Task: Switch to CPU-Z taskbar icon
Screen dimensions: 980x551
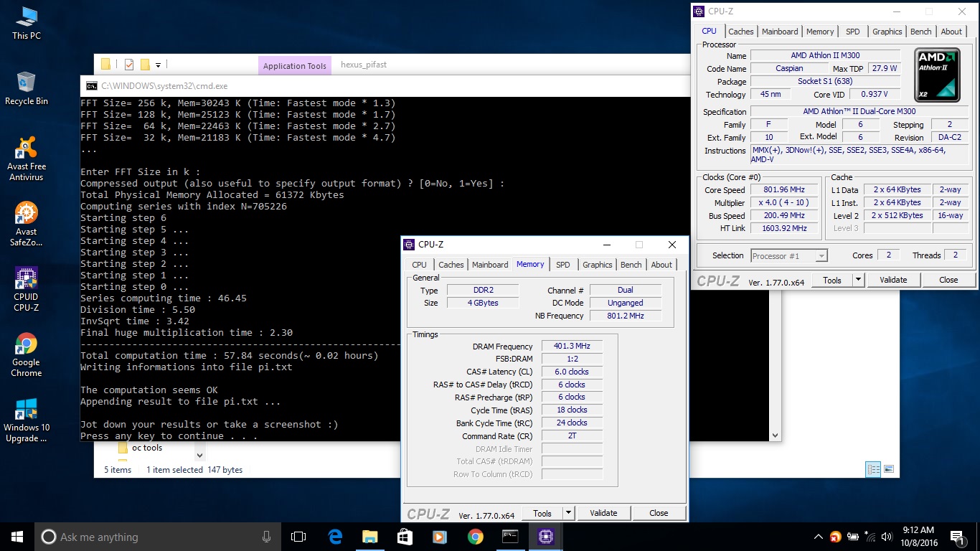Action: pyautogui.click(x=545, y=537)
